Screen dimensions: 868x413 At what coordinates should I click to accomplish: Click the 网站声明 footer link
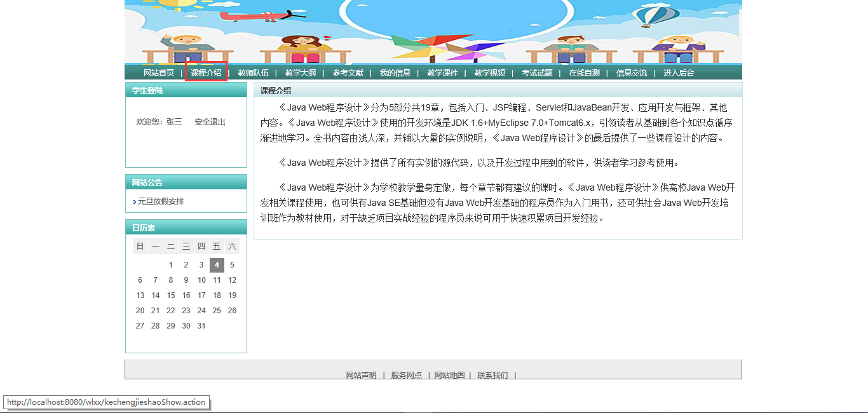(362, 376)
